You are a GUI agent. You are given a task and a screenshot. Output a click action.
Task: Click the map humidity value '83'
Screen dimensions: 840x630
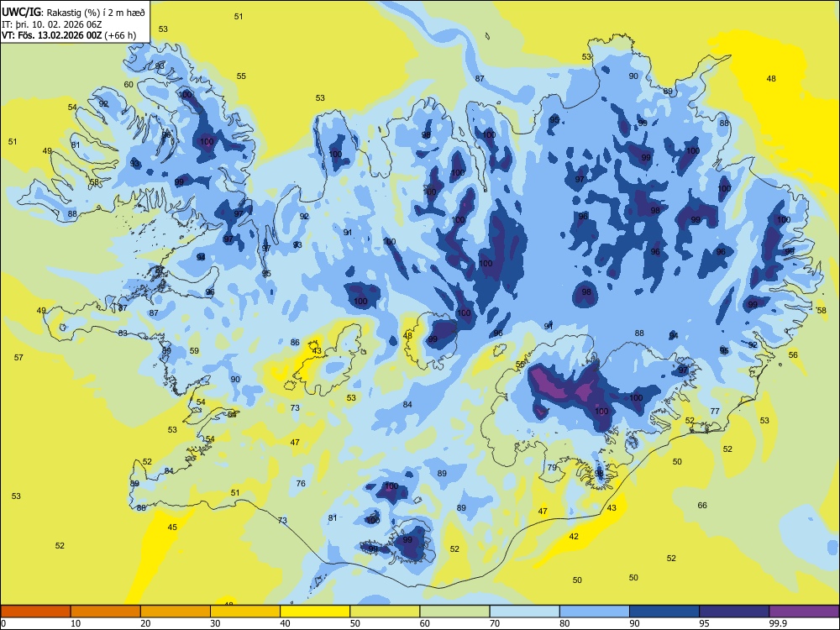pos(123,333)
